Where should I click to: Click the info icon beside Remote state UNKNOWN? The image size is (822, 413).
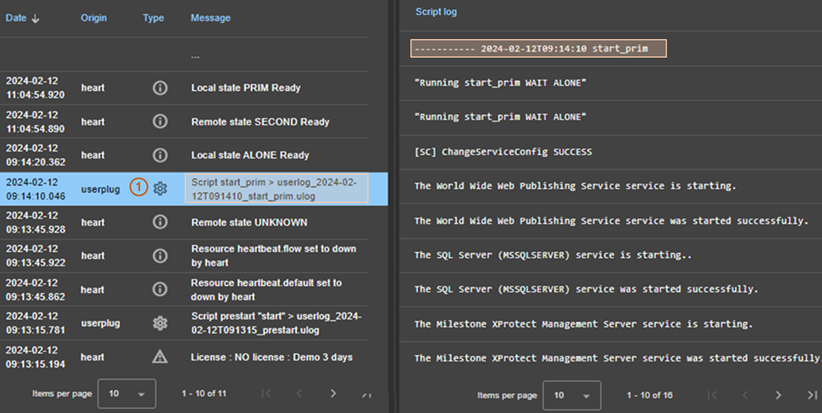pyautogui.click(x=159, y=222)
